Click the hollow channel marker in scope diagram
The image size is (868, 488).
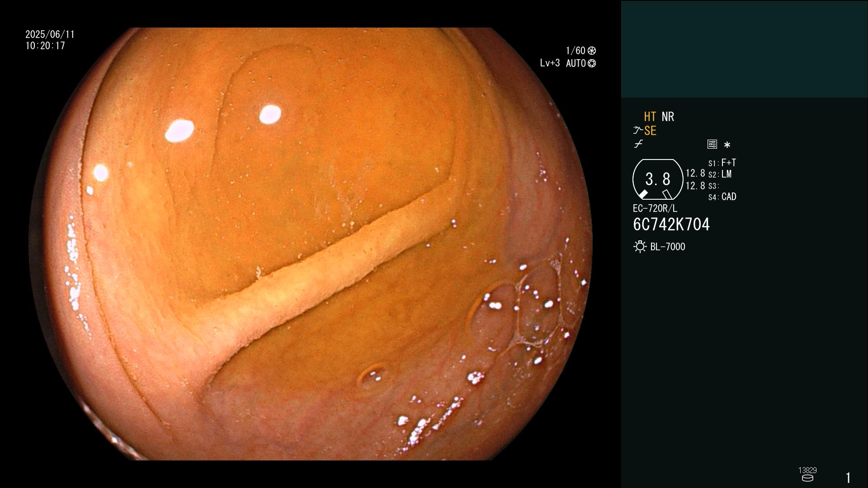coord(667,194)
